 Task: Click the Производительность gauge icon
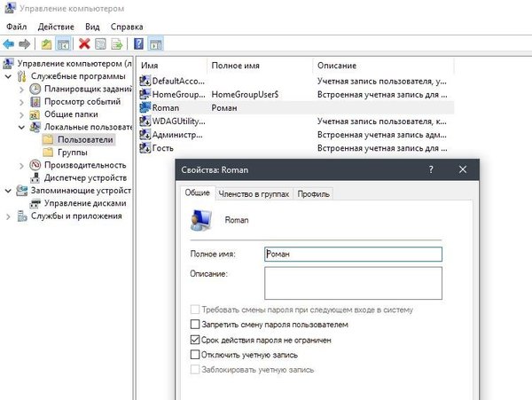coord(35,165)
